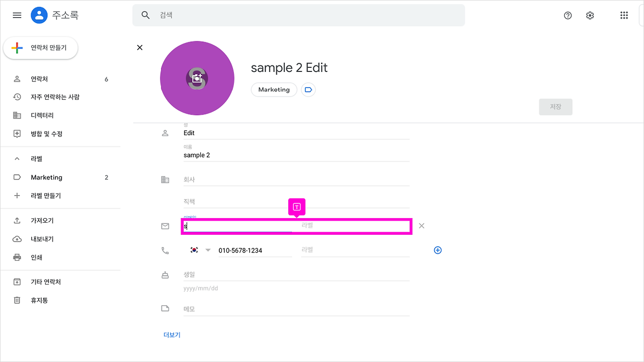Click the 회사 company field
The width and height of the screenshot is (644, 362).
point(296,179)
